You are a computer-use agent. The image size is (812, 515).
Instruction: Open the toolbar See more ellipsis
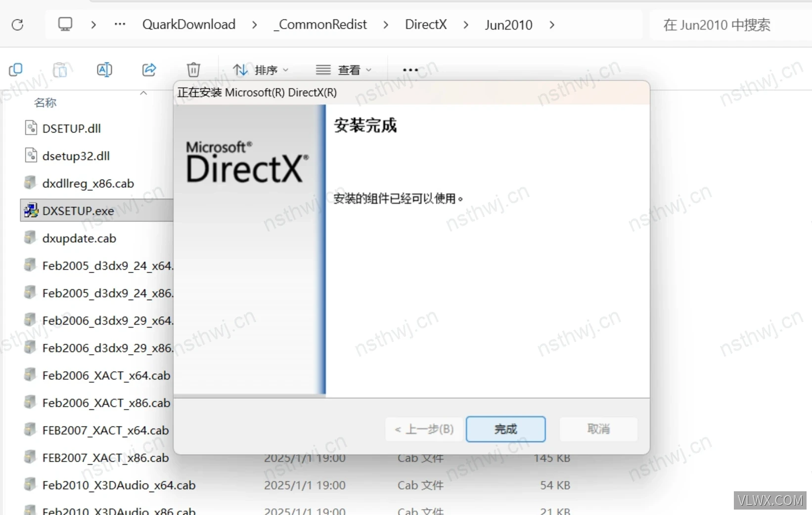coord(410,70)
